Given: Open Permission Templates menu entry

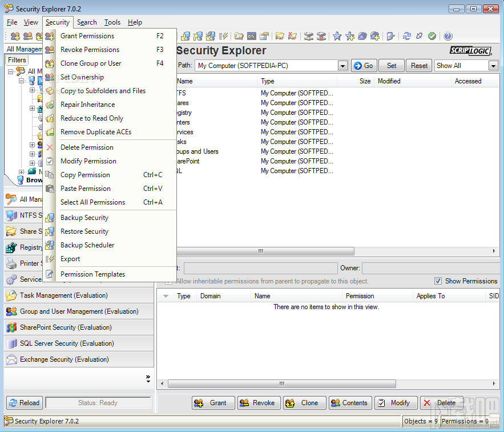Looking at the screenshot, I should (110, 274).
